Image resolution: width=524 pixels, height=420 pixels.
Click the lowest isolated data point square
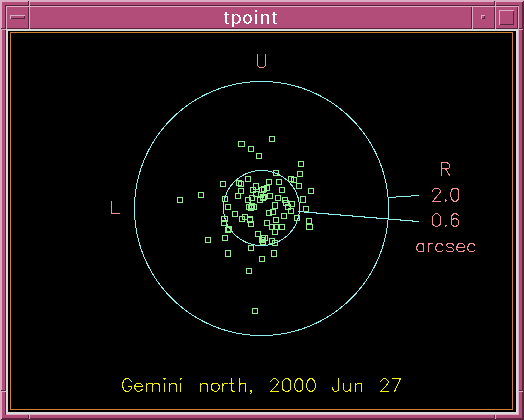pyautogui.click(x=255, y=311)
